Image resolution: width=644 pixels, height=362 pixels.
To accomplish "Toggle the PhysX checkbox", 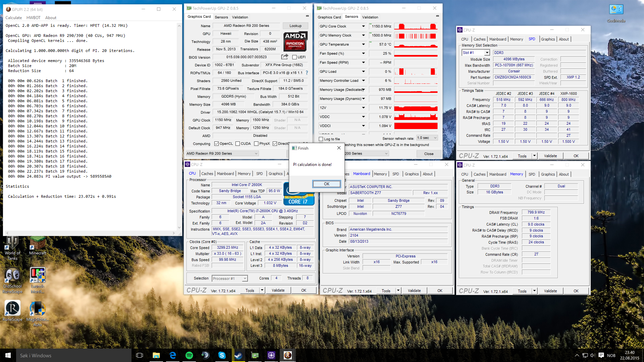I will tap(256, 144).
